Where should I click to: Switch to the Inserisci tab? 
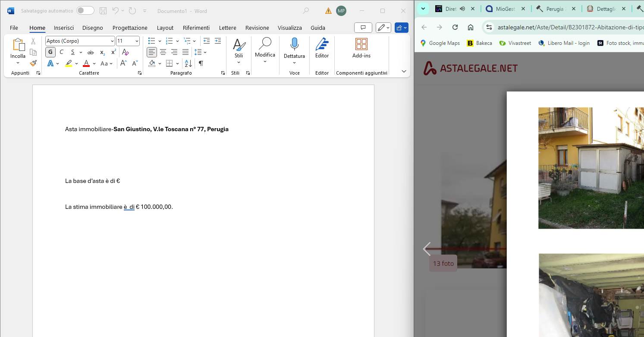coord(64,28)
